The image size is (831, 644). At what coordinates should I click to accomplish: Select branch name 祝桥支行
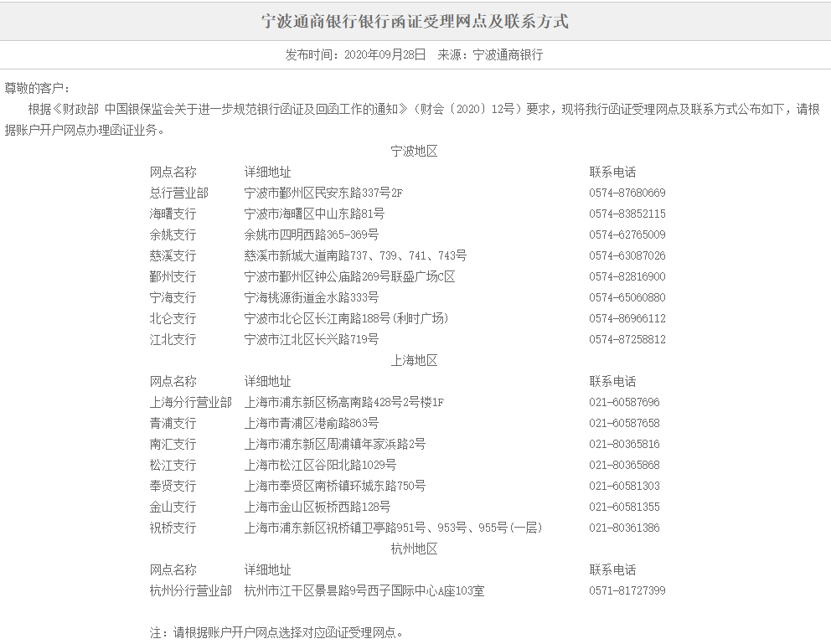[x=173, y=528]
